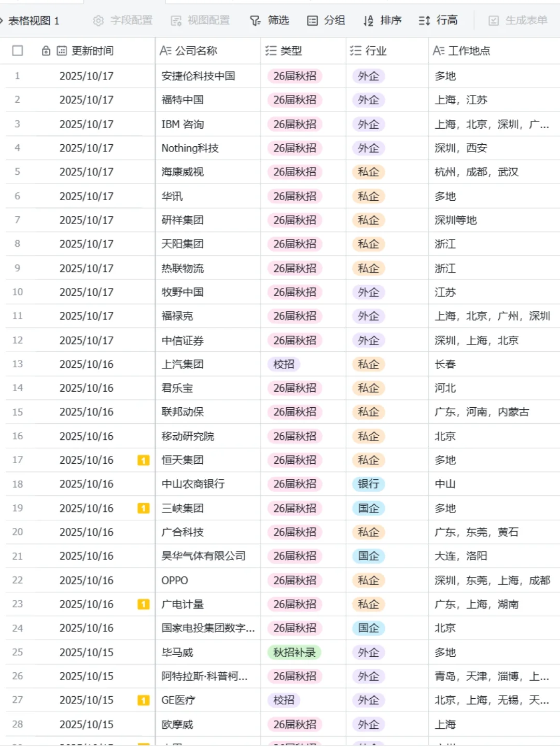Open the 排序 sort tool
Screen dimensions: 560x747
click(382, 20)
